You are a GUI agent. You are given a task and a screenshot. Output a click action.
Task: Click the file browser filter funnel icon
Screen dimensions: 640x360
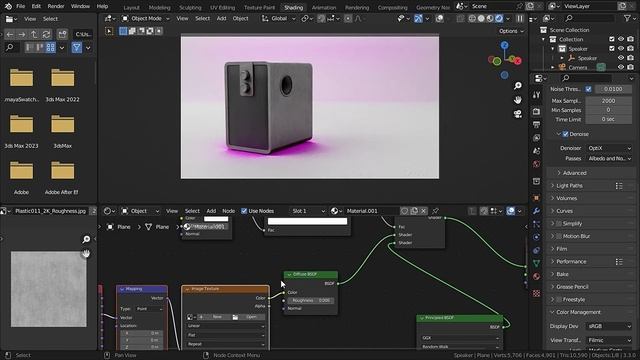click(x=76, y=48)
